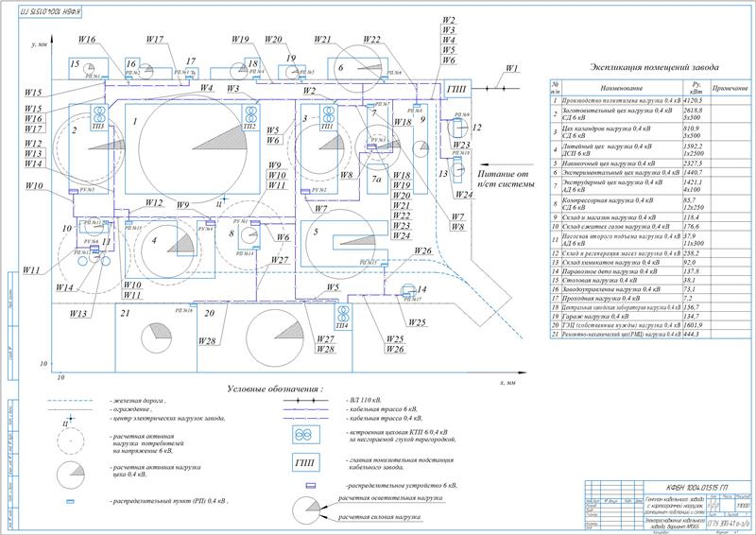Click the legend 'распределительное устройство 6 кВ' text
This screenshot has height=535, width=756.
(x=402, y=485)
